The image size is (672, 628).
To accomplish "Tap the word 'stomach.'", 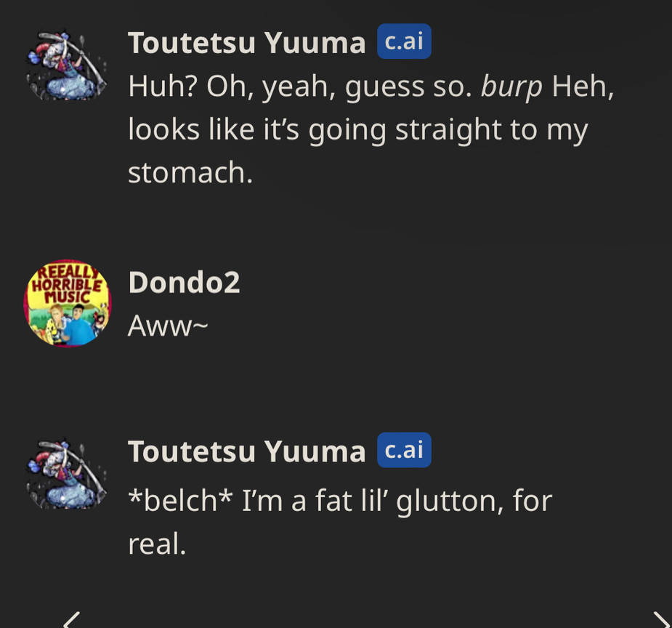I will click(x=191, y=172).
